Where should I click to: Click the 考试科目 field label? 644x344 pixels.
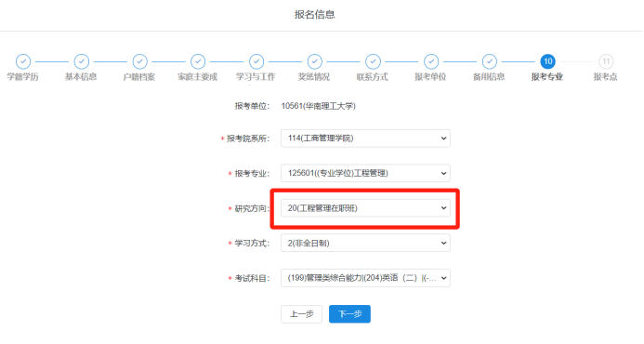tap(252, 279)
